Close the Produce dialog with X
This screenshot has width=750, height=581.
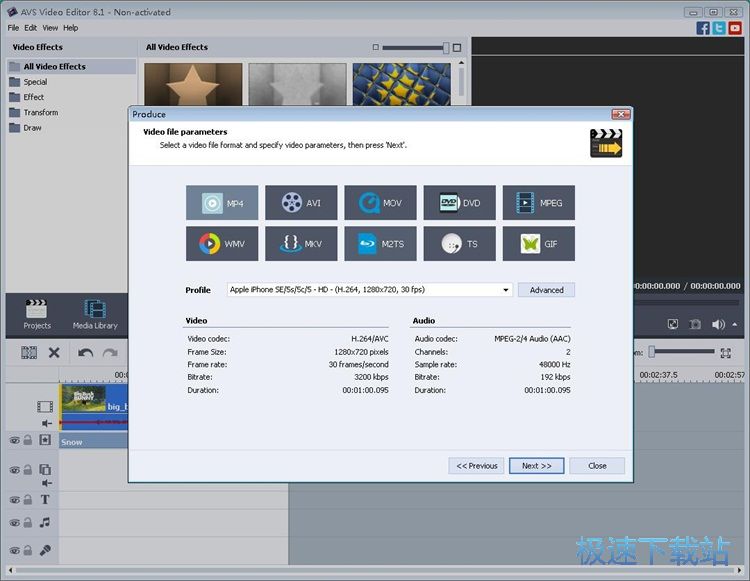click(x=621, y=114)
